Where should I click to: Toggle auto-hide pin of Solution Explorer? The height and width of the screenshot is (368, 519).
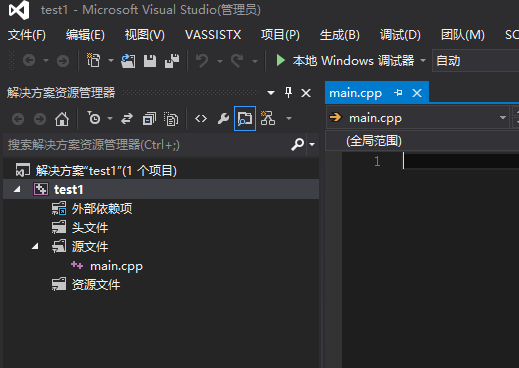click(288, 92)
